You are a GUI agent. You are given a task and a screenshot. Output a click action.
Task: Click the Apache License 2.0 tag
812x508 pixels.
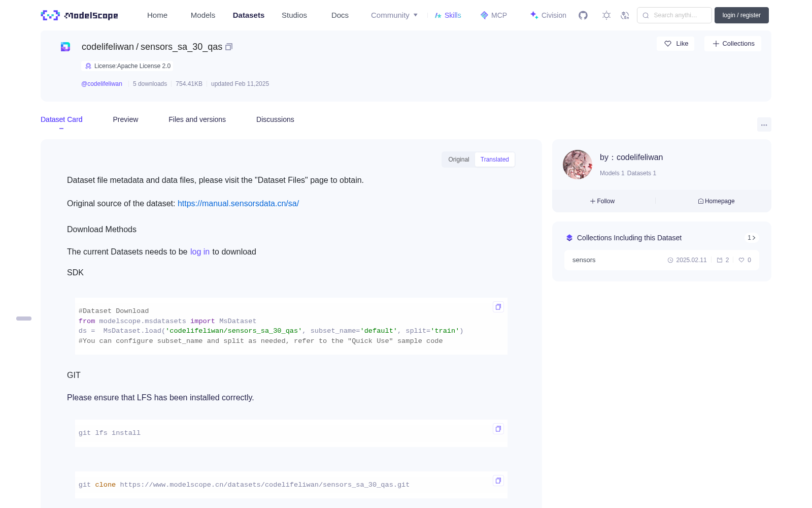[x=127, y=66]
